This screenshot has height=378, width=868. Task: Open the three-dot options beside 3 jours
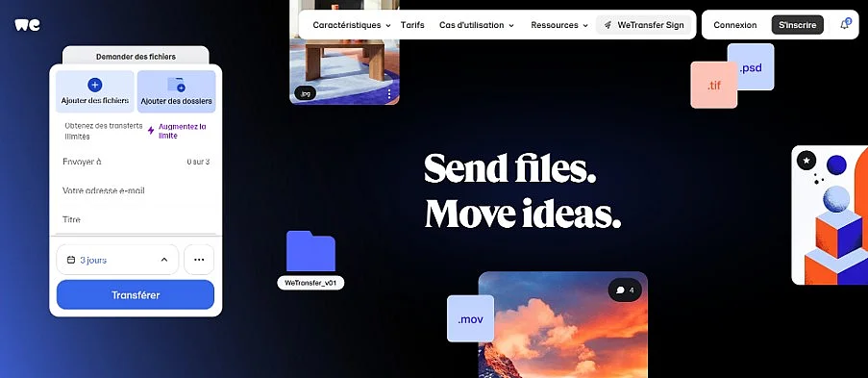coord(199,260)
